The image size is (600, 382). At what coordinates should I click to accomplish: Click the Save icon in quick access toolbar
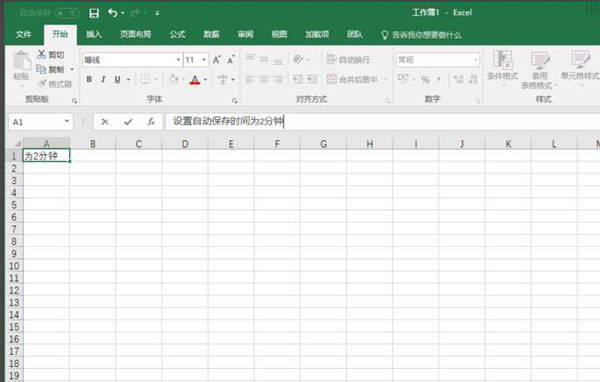pyautogui.click(x=94, y=13)
